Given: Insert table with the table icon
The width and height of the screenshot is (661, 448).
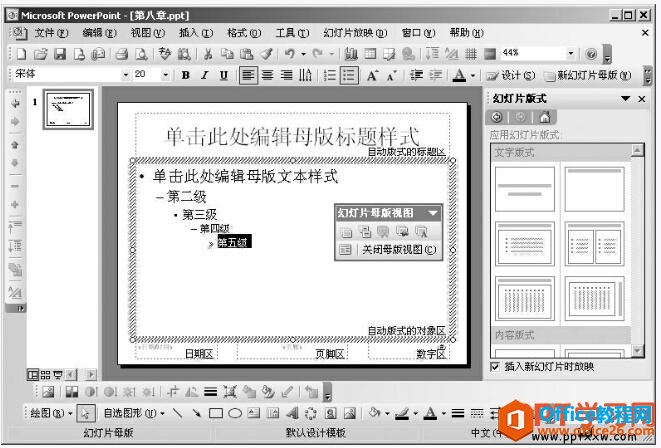Looking at the screenshot, I should (370, 54).
